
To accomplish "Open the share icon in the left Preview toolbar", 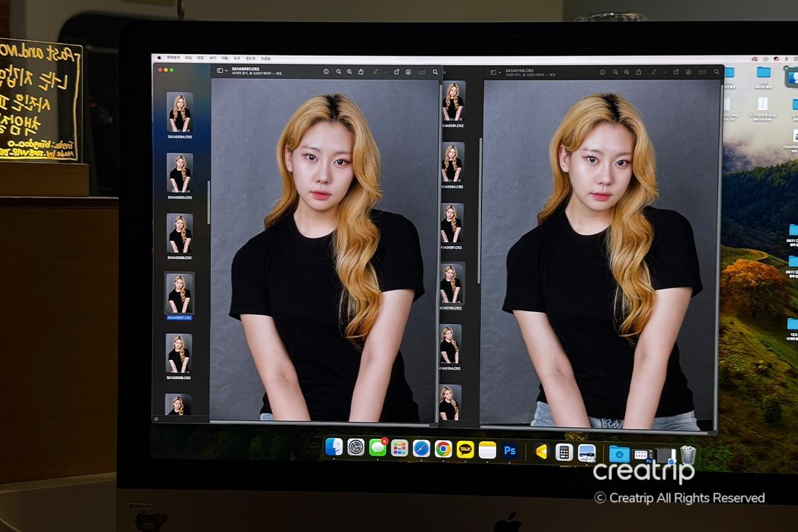I will tap(361, 72).
